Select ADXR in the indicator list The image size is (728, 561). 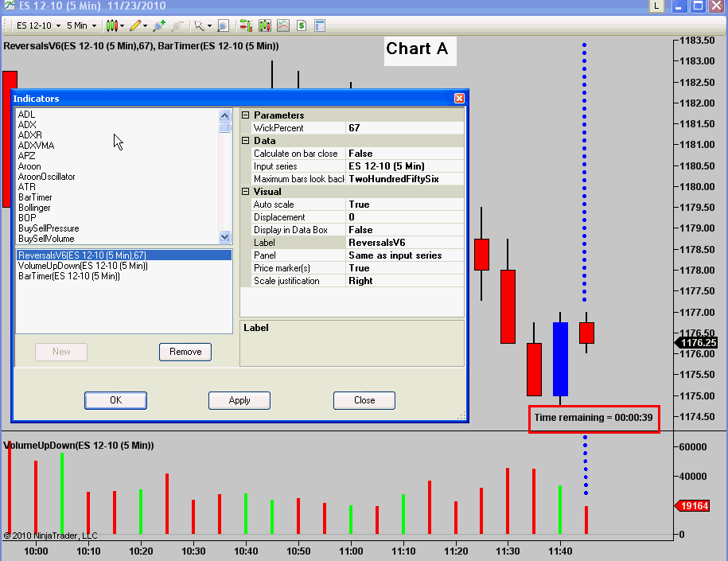pos(29,135)
